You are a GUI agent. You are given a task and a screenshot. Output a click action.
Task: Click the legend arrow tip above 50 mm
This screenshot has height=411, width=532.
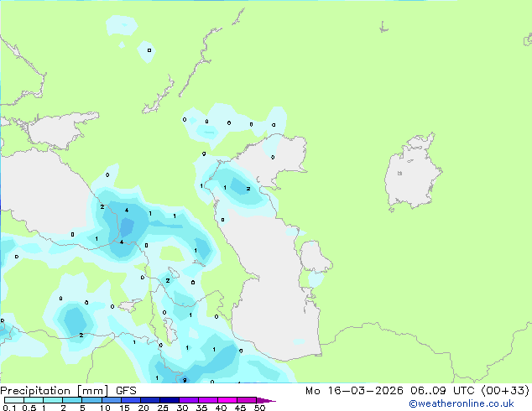266,400
